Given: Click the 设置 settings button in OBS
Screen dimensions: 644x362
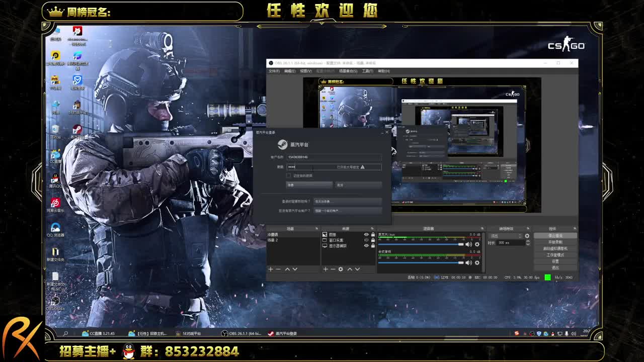Looking at the screenshot, I should tap(555, 261).
